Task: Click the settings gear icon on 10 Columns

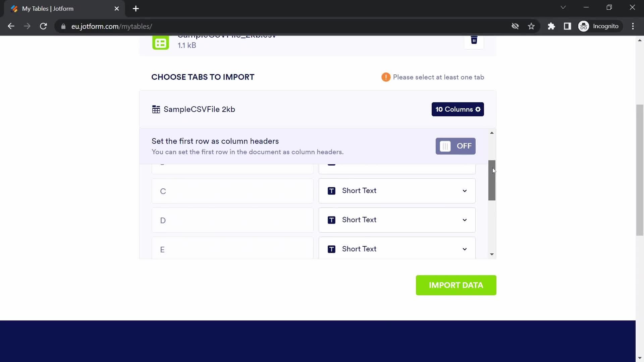Action: pos(478,109)
